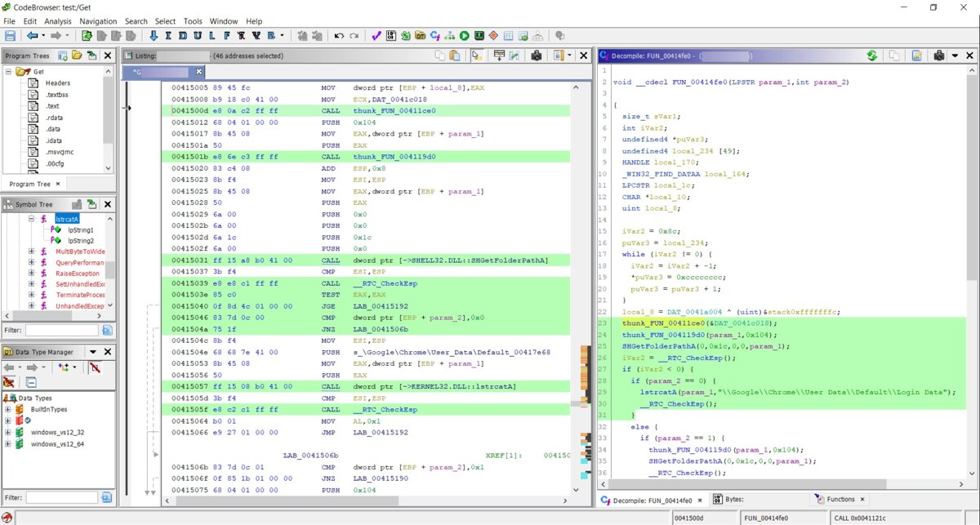Paste icon in Listing header
This screenshot has width=980, height=525.
pos(456,56)
